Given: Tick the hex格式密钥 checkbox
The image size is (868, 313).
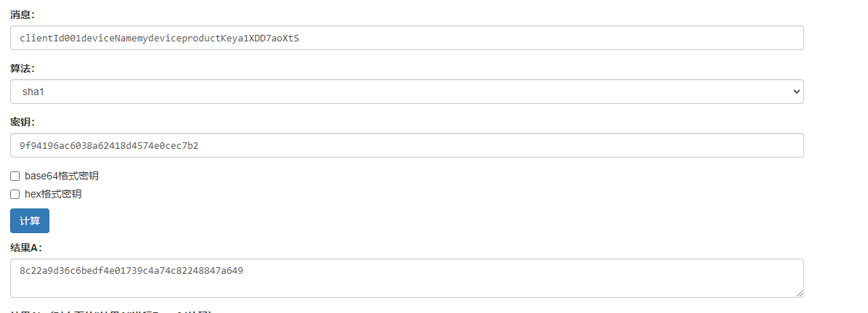Looking at the screenshot, I should (15, 194).
